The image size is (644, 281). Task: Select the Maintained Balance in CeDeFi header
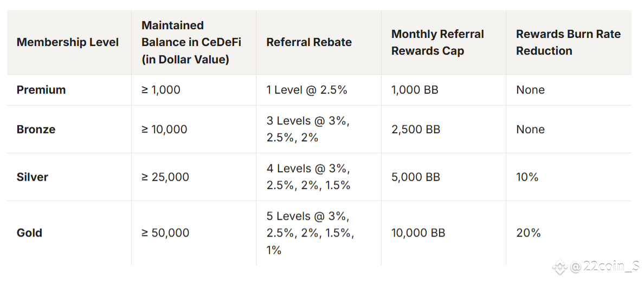point(191,42)
